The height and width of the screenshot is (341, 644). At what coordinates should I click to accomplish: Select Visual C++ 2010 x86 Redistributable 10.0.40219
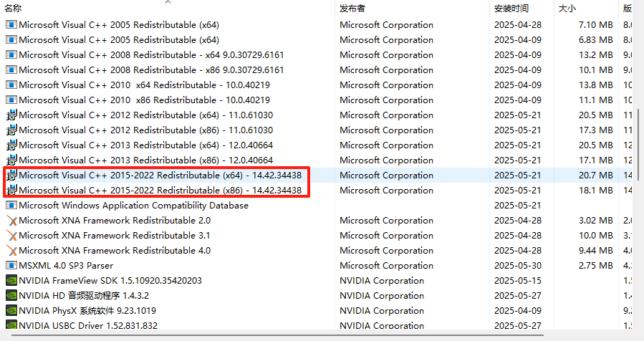(x=145, y=100)
